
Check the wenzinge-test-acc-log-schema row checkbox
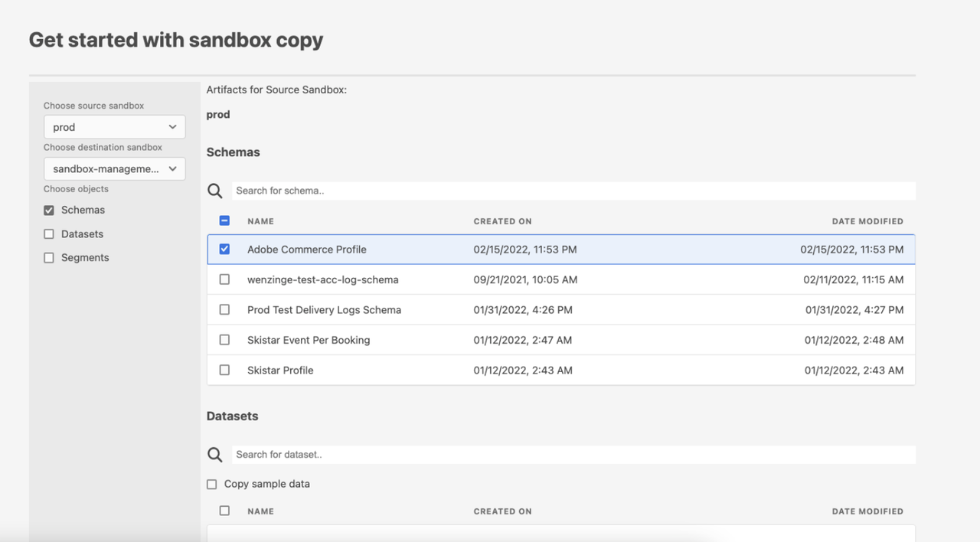224,279
